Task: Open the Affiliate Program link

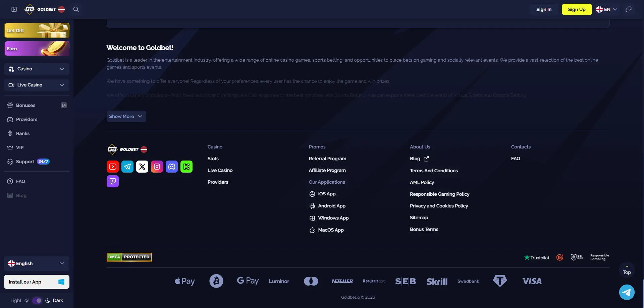Action: [x=327, y=170]
